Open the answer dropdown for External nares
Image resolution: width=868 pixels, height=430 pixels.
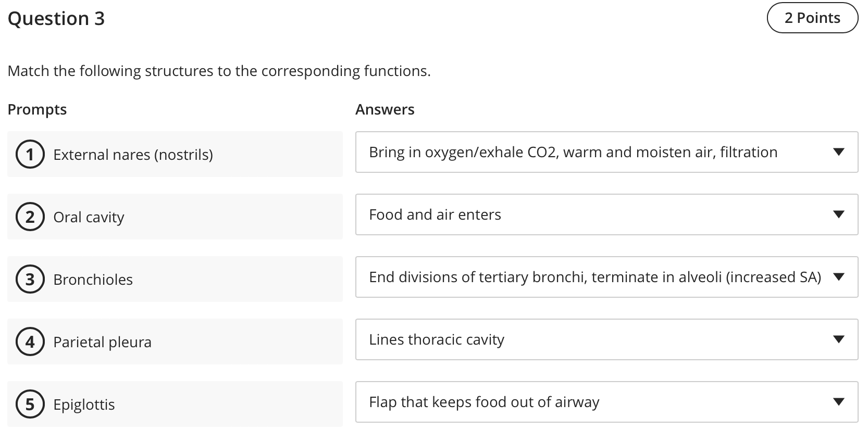(606, 152)
